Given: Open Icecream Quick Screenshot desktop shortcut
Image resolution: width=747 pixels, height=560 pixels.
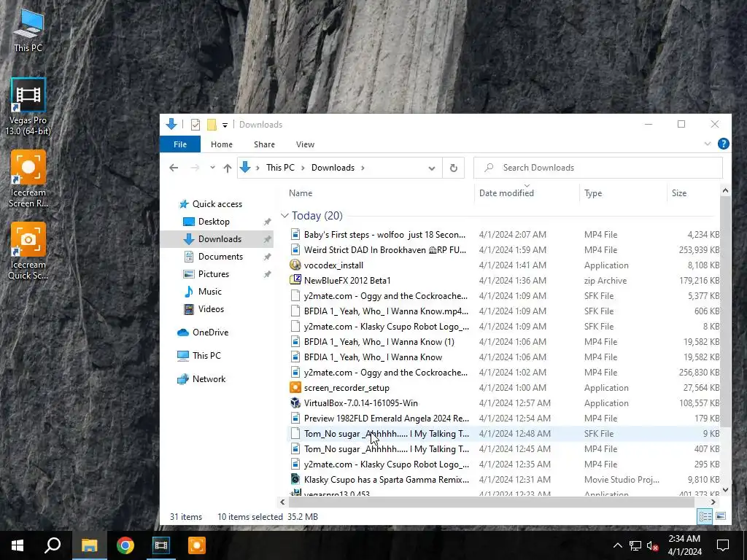Looking at the screenshot, I should point(28,251).
